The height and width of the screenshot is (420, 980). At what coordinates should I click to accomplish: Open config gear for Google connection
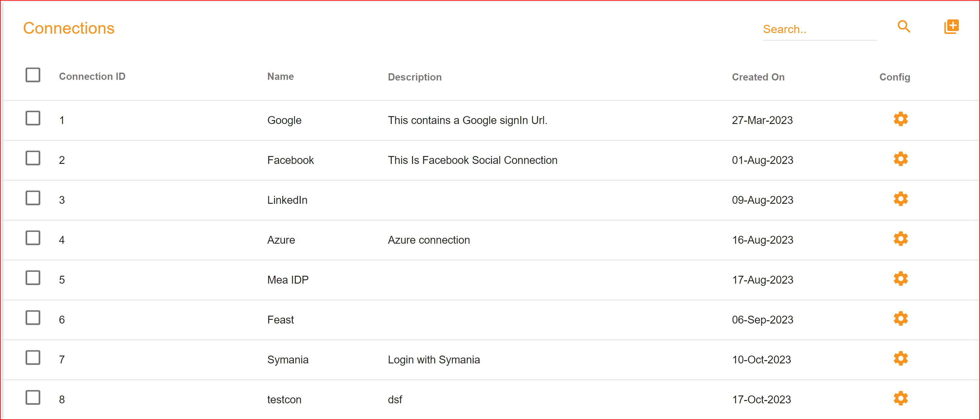900,119
